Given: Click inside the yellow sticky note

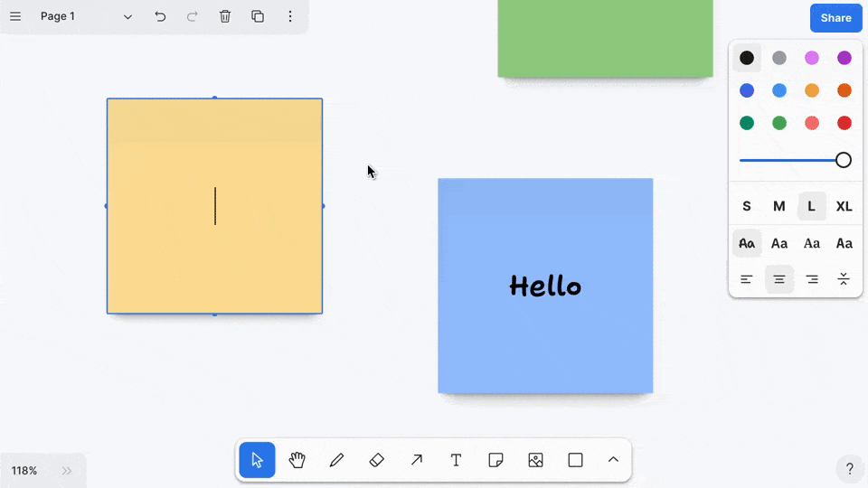Looking at the screenshot, I should pos(215,206).
